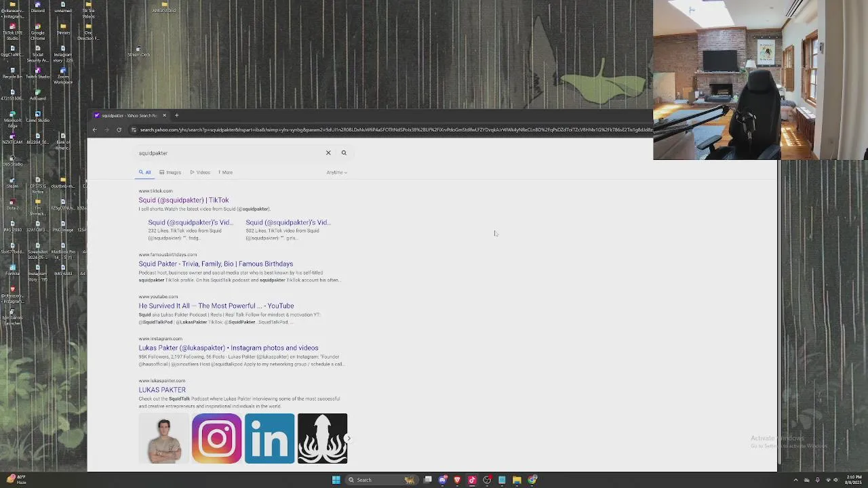The image size is (868, 488).
Task: Open Brave browser from the taskbar
Action: tap(457, 480)
